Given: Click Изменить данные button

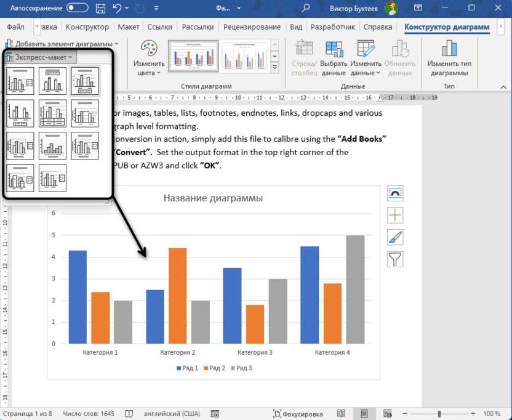Looking at the screenshot, I should tap(366, 59).
